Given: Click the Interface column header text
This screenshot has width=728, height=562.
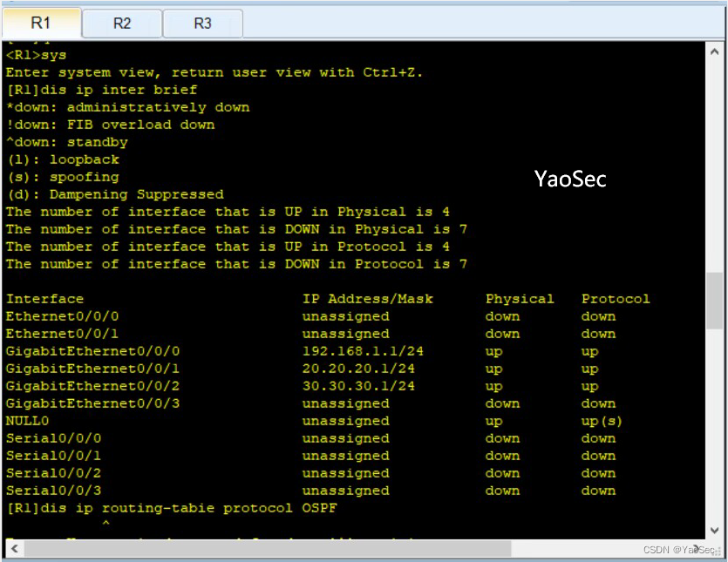Looking at the screenshot, I should click(44, 299).
